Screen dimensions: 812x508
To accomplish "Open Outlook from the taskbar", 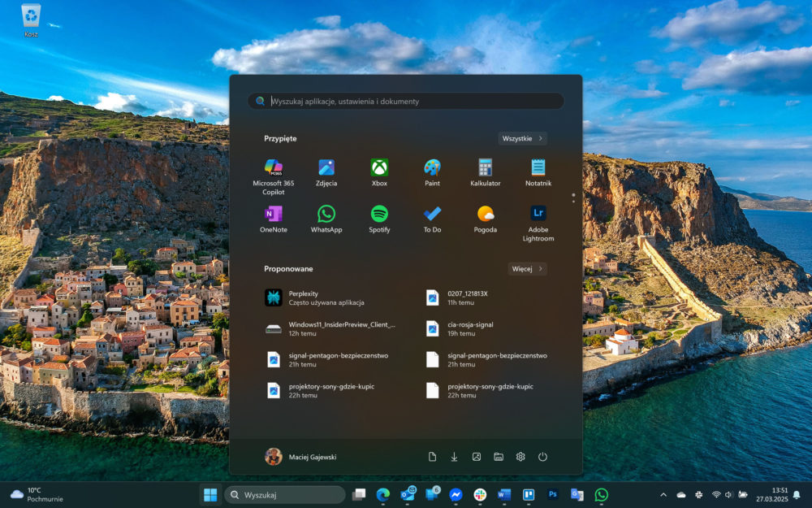I will [x=408, y=495].
